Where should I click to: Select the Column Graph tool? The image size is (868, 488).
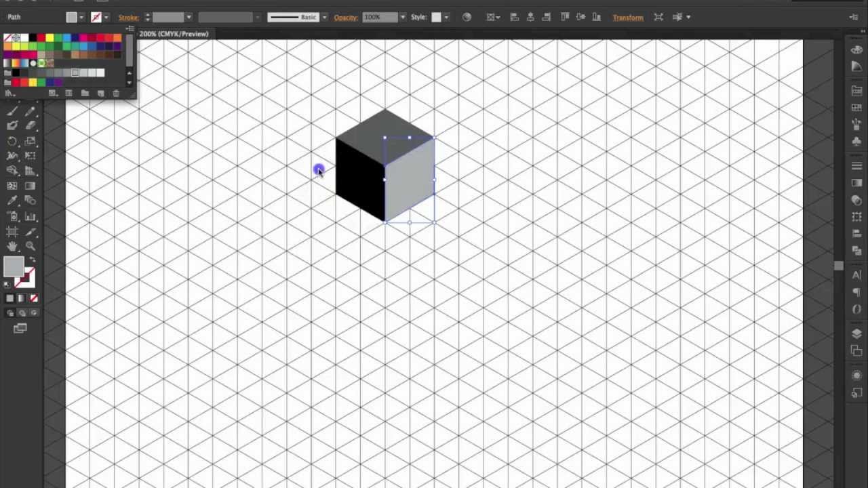click(31, 217)
